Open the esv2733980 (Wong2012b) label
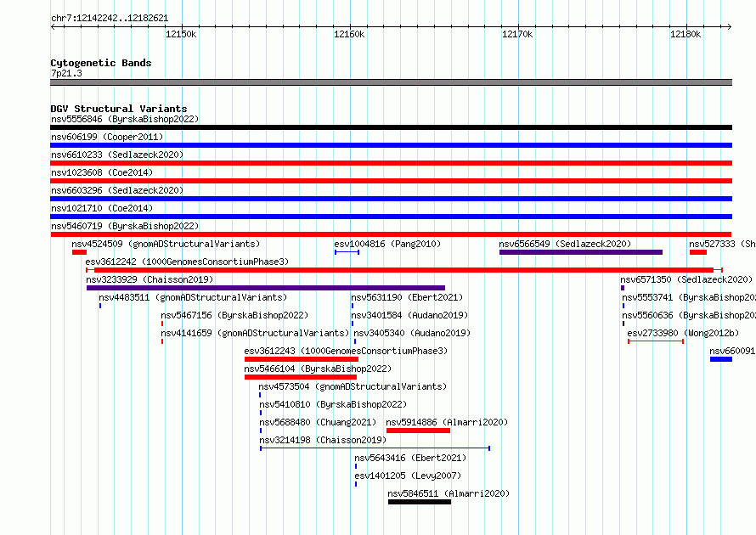 coord(683,333)
